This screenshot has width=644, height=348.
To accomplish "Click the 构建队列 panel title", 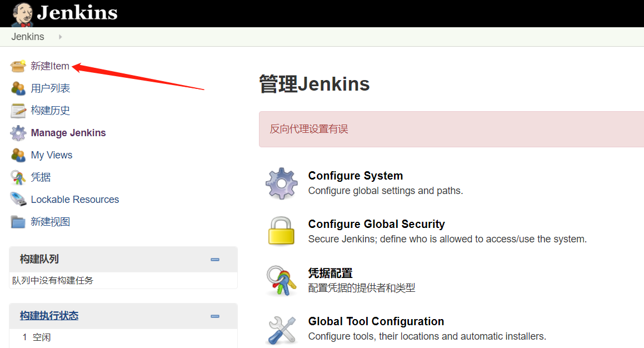I will (x=39, y=259).
